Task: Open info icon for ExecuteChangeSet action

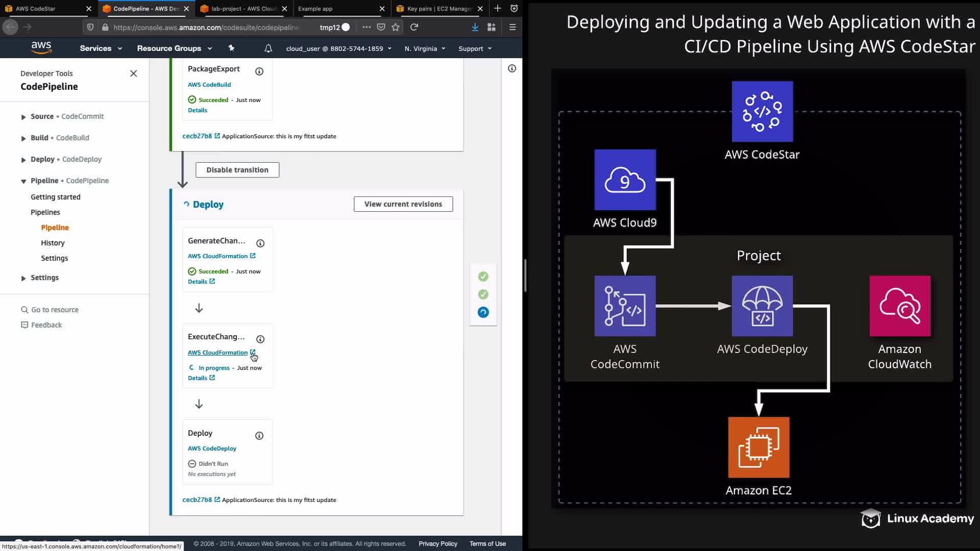Action: point(260,339)
